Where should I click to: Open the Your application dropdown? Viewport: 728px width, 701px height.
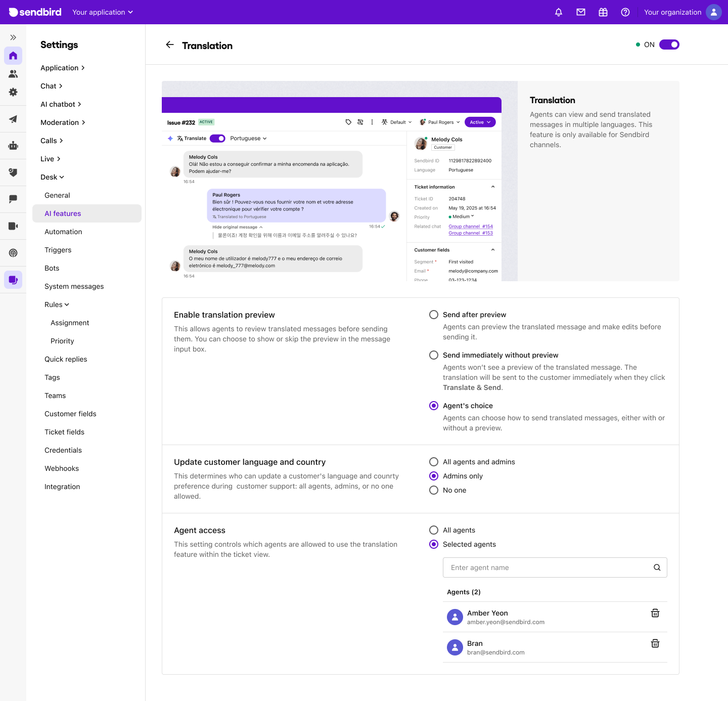[x=102, y=12]
